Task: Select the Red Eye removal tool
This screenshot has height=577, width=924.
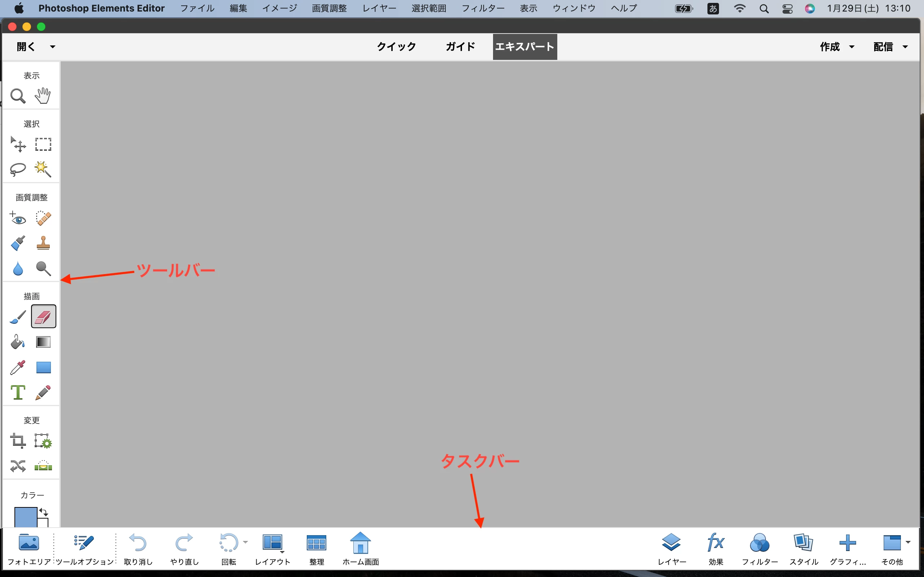Action: point(18,218)
